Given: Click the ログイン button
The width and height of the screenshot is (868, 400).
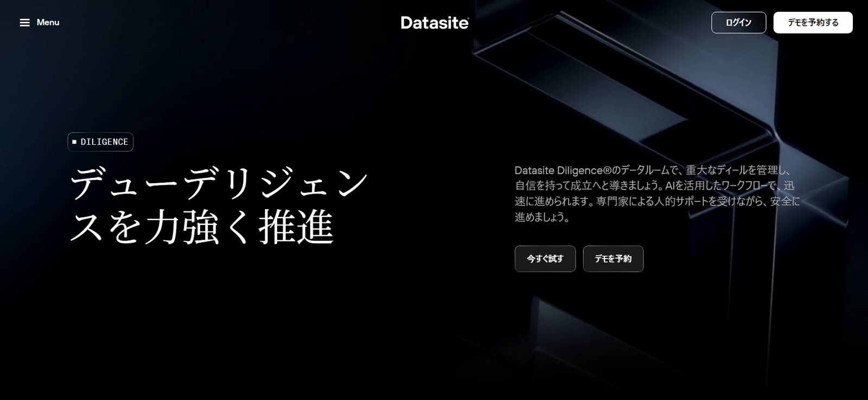Looking at the screenshot, I should click(738, 22).
